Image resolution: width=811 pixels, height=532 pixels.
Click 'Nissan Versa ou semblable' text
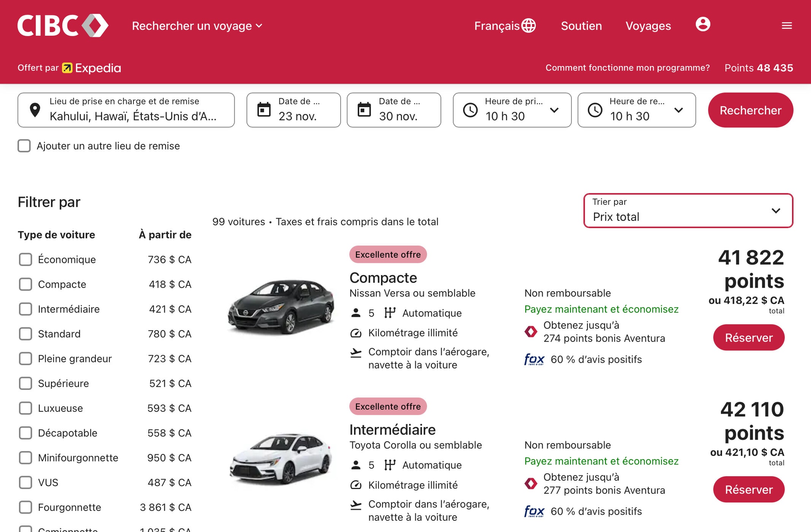(412, 293)
